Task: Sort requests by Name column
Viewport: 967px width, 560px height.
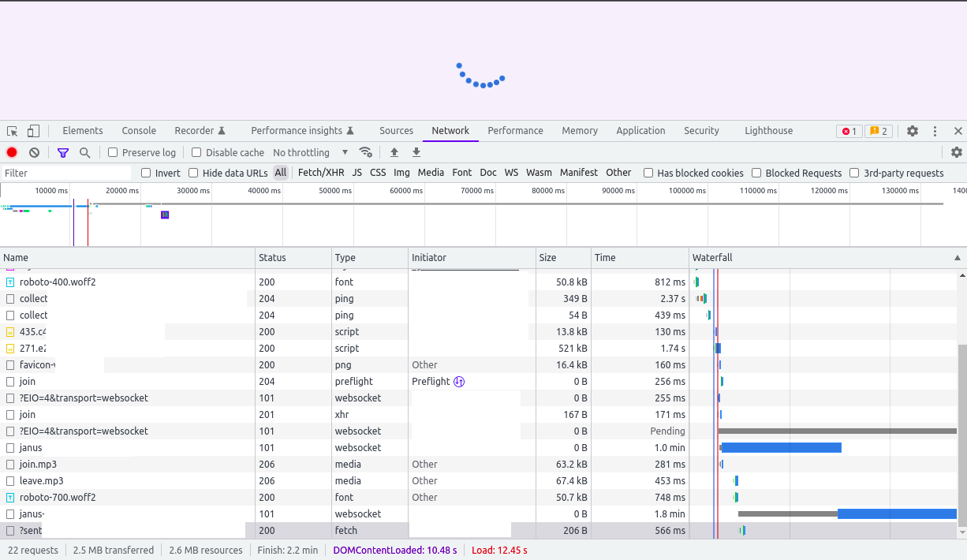Action: tap(128, 258)
